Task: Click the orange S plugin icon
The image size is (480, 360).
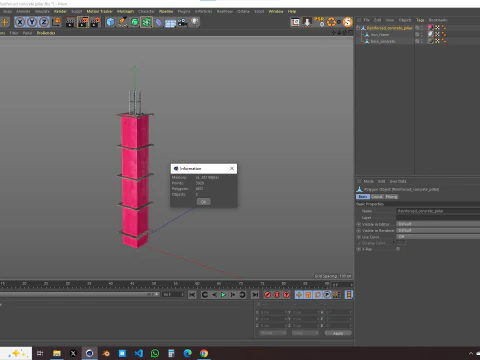Action: (x=348, y=22)
